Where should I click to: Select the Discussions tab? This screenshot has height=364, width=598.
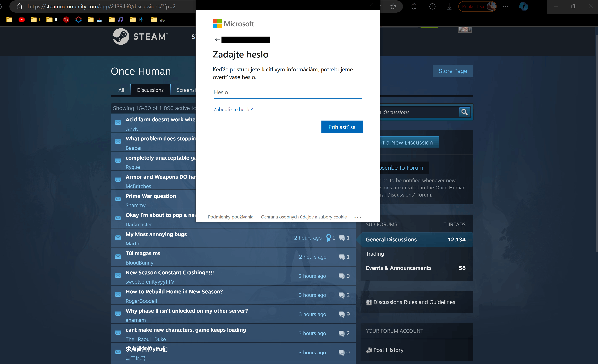coord(150,90)
